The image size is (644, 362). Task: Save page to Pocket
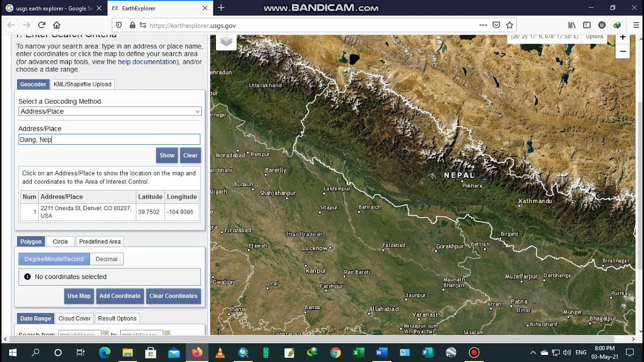pyautogui.click(x=496, y=25)
